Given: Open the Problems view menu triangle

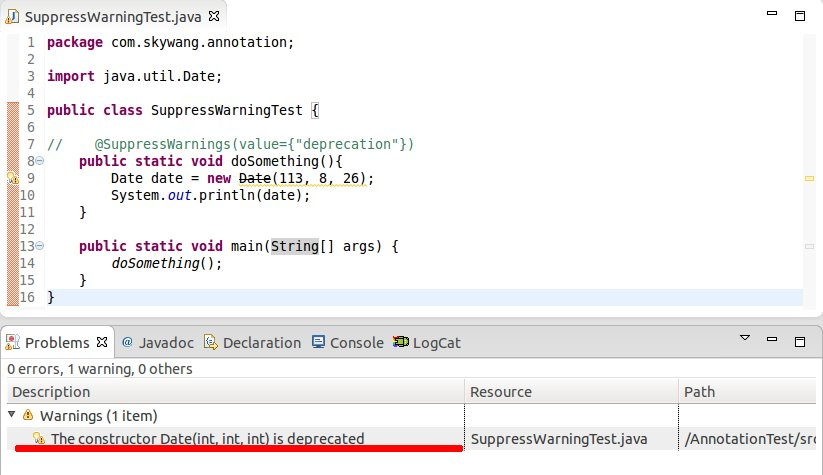Looking at the screenshot, I should coord(745,337).
